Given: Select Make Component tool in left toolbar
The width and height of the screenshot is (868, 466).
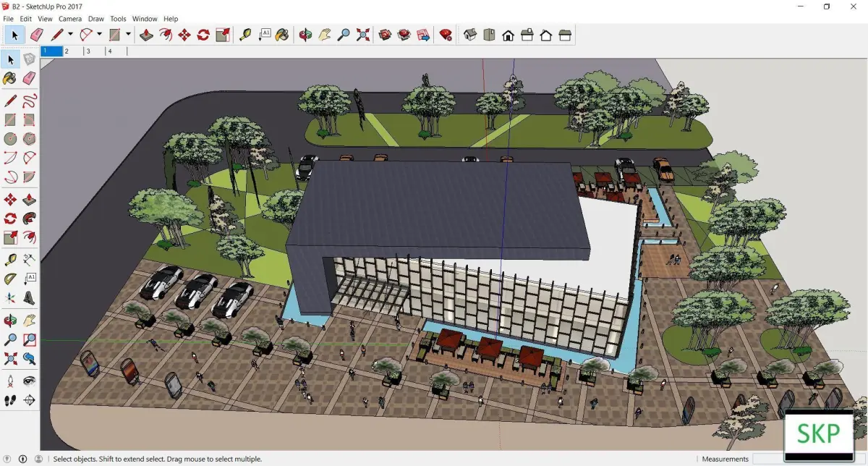Looking at the screenshot, I should coord(30,59).
